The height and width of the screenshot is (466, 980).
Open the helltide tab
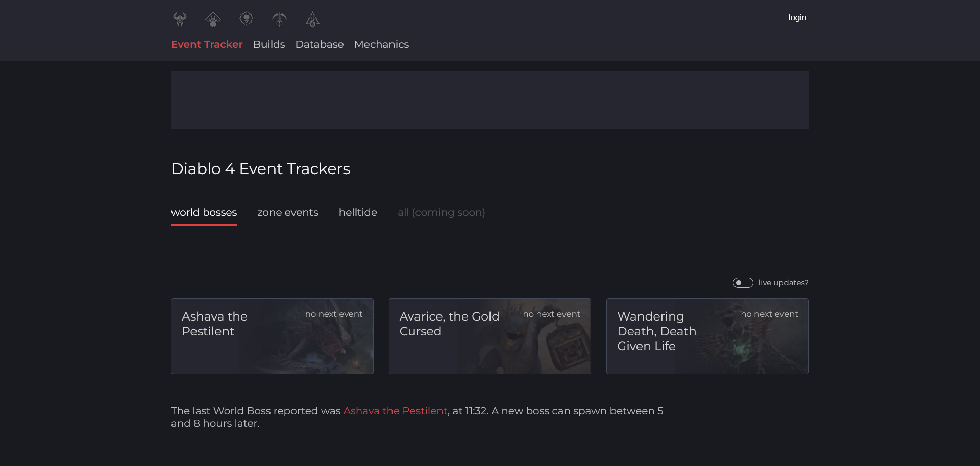(358, 212)
